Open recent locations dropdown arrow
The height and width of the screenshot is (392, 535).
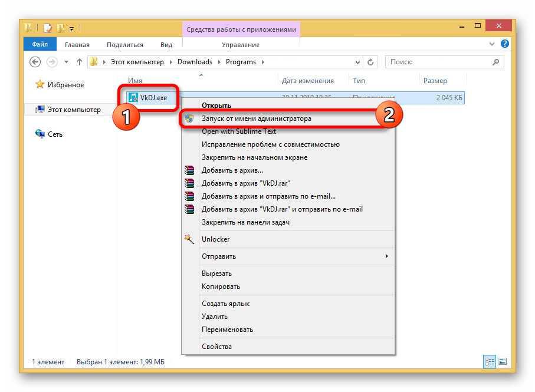(66, 62)
